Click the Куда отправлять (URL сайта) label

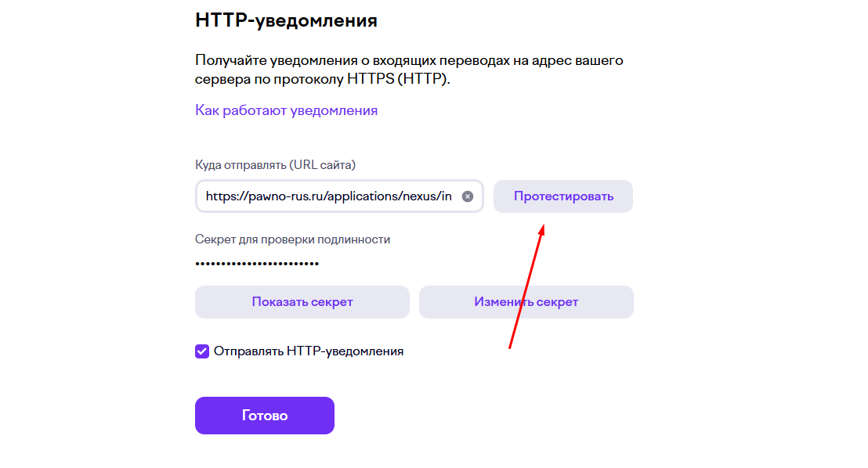coord(275,165)
